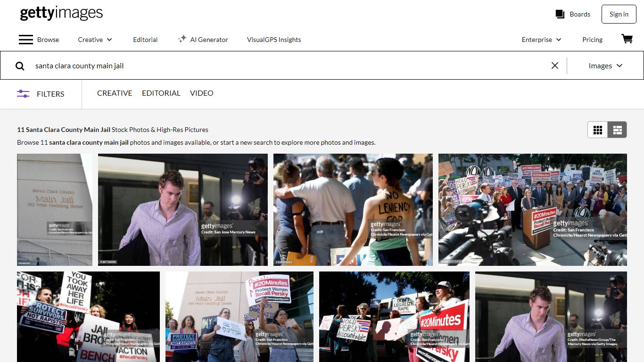Open the 'No Leniency' back-paint photo
The image size is (644, 362).
(x=353, y=210)
